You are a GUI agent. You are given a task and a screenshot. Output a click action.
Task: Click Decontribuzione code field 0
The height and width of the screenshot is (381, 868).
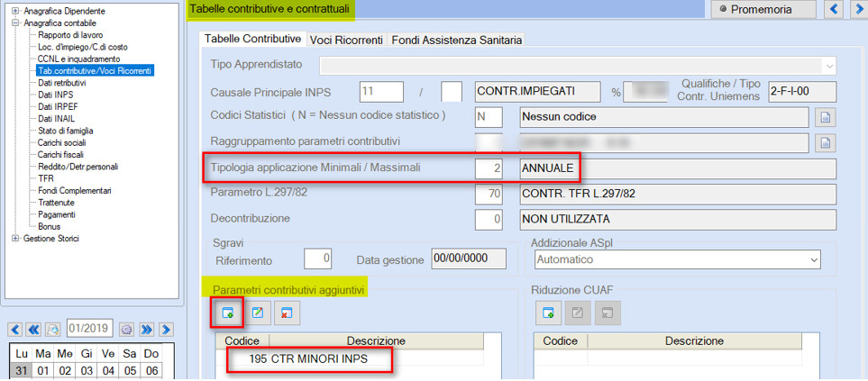[x=489, y=220]
